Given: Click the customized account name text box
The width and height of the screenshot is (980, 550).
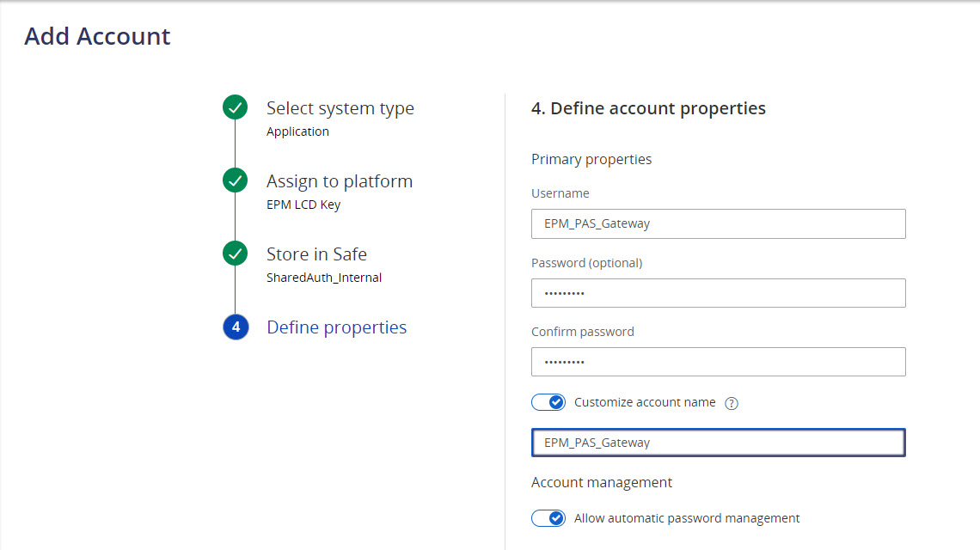Looking at the screenshot, I should [x=718, y=442].
